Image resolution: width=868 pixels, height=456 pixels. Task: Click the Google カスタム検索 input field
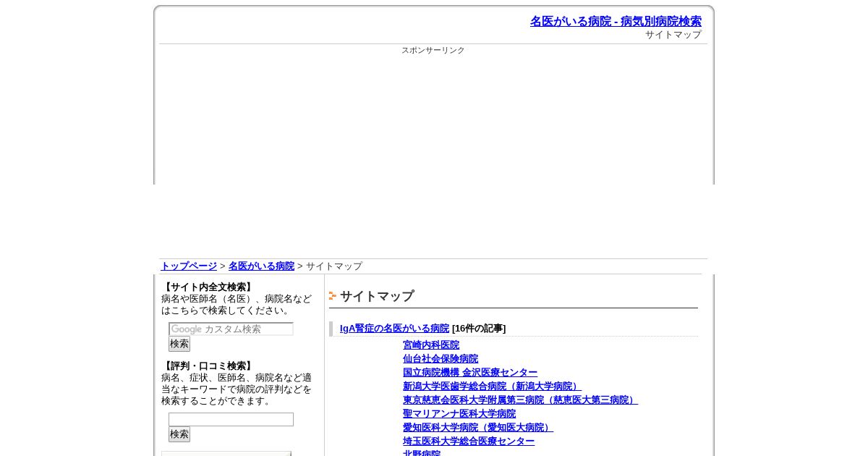click(231, 329)
